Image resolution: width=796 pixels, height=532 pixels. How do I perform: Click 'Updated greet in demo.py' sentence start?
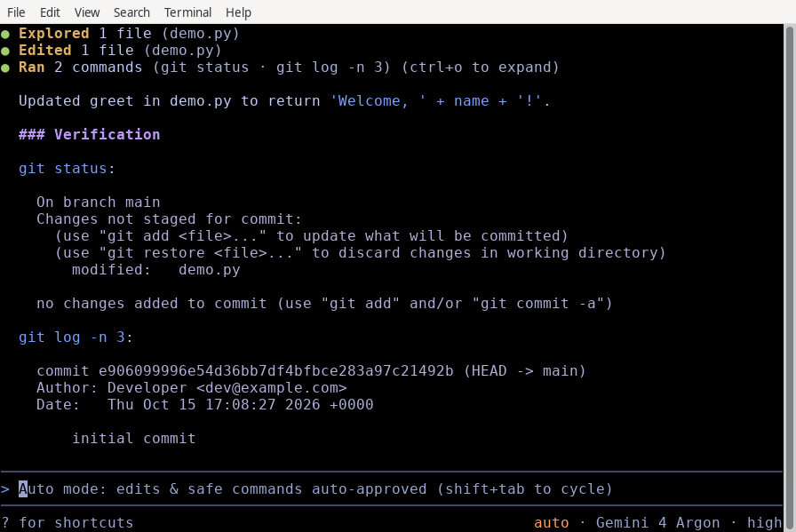125,101
